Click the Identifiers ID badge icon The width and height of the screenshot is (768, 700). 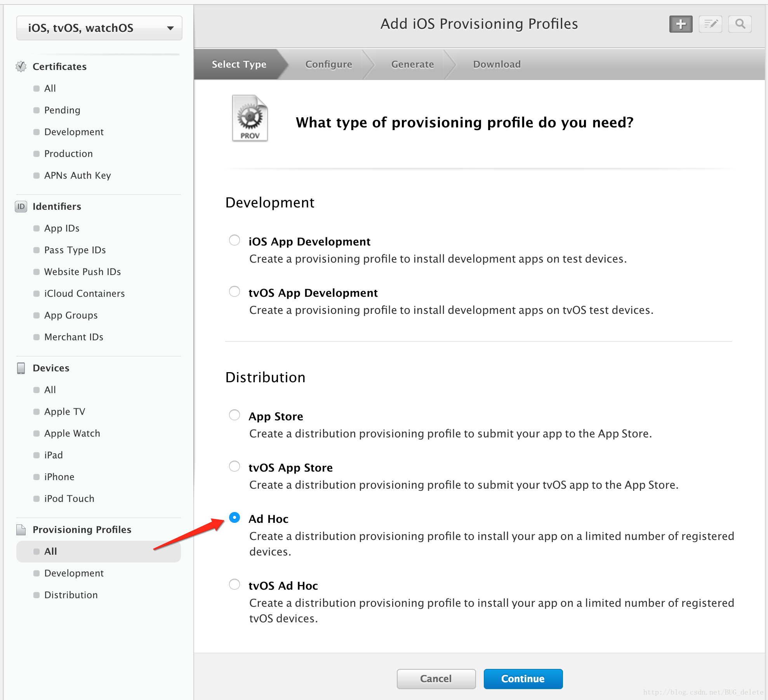tap(21, 206)
